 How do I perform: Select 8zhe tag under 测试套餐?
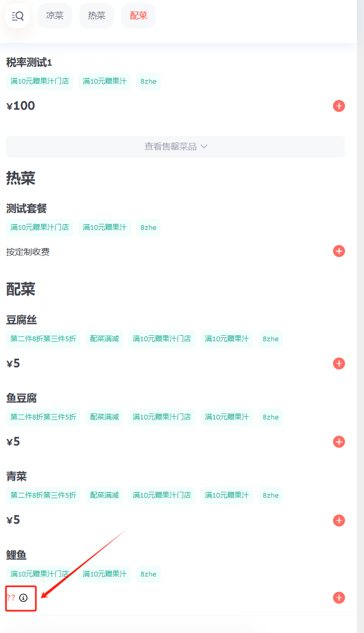tap(148, 227)
